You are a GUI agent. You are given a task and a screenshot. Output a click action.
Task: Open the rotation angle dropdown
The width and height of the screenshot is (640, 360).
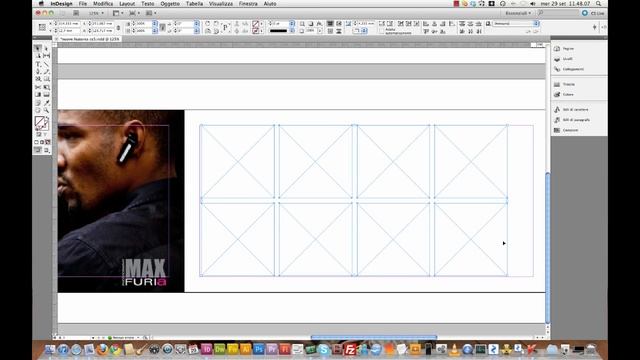pyautogui.click(x=197, y=24)
